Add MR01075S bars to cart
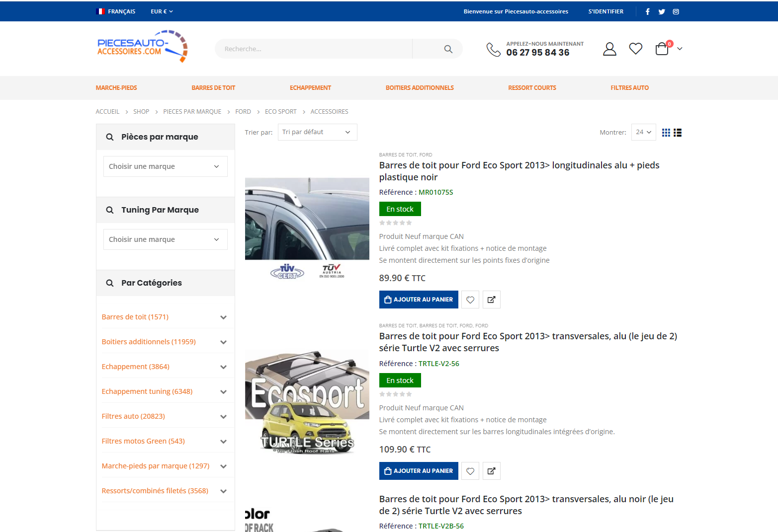Screen dimensions: 778x532 coord(419,300)
